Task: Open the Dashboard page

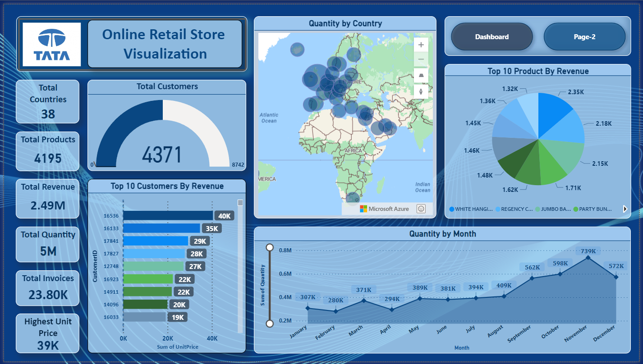Action: (x=491, y=37)
